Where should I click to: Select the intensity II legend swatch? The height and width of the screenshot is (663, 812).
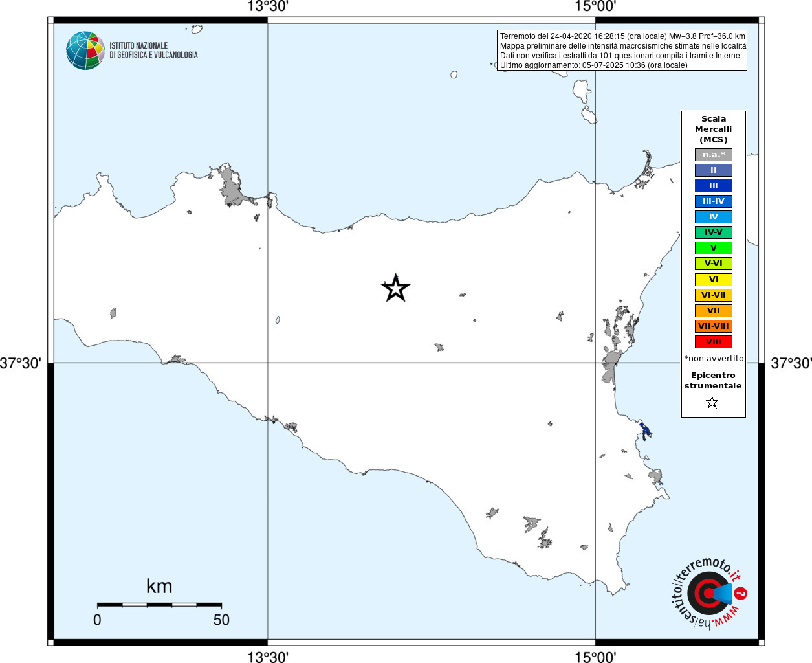click(x=714, y=170)
